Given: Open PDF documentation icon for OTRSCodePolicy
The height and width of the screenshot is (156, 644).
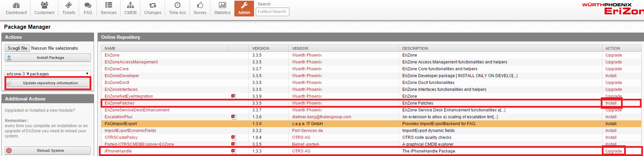Looking at the screenshot, I should pos(233,137).
